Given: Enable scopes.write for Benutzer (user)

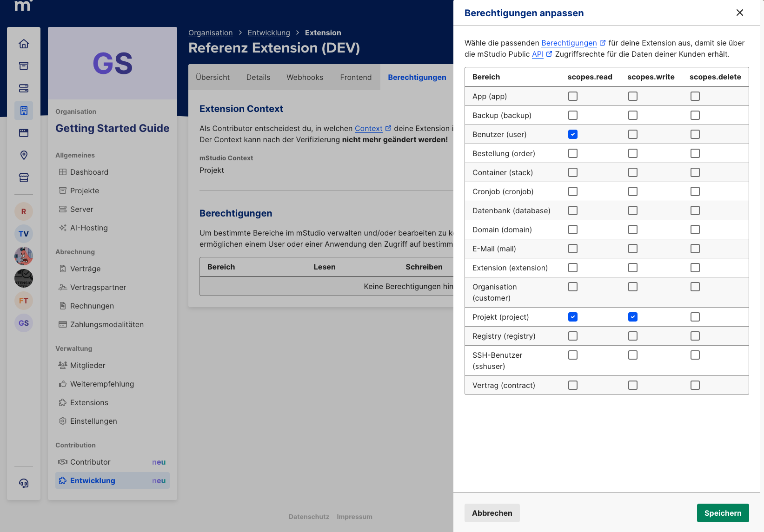Looking at the screenshot, I should (632, 134).
